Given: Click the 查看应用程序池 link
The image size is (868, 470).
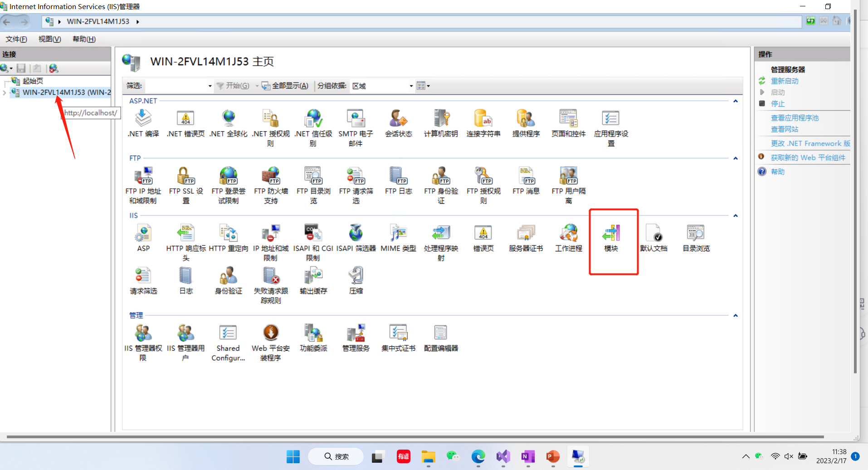Looking at the screenshot, I should [795, 118].
